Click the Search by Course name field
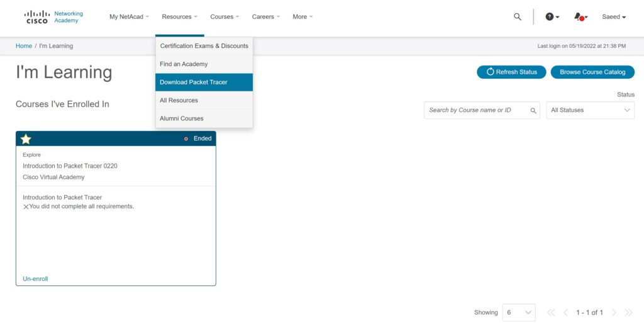The image size is (644, 330). pyautogui.click(x=477, y=110)
